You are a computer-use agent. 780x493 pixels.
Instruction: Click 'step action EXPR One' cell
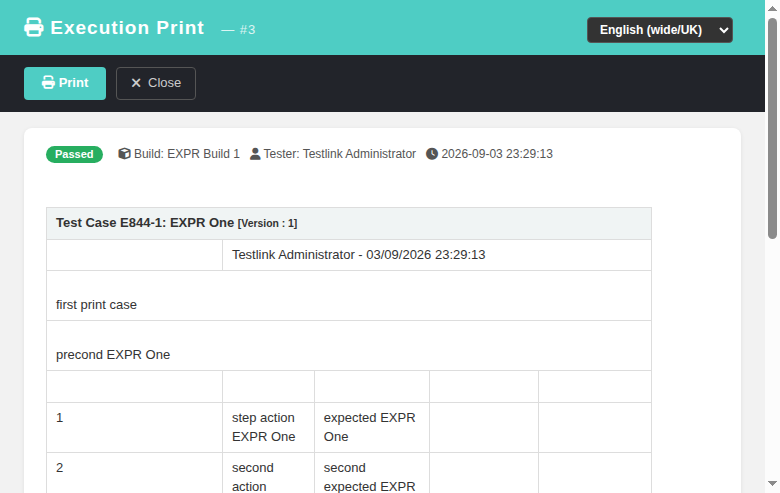pos(268,427)
